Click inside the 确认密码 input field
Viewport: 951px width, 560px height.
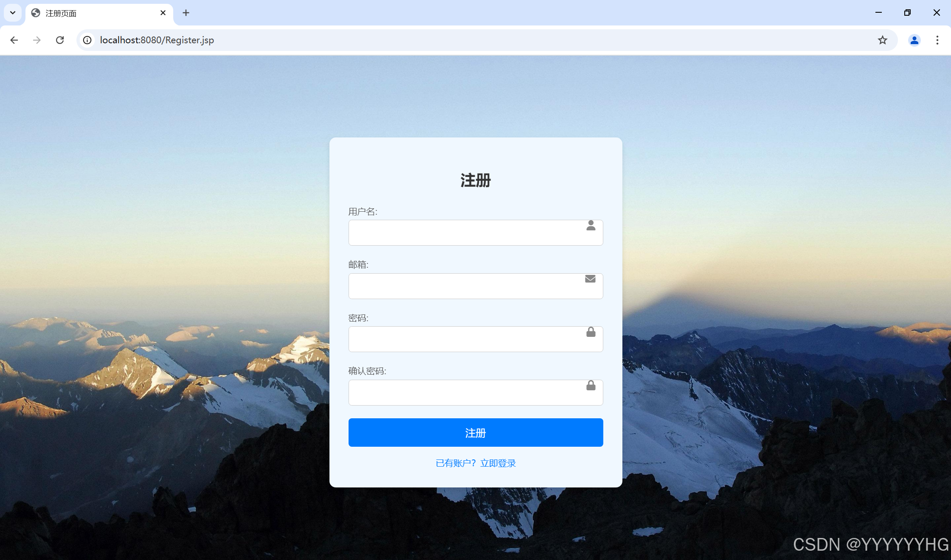[467, 392]
